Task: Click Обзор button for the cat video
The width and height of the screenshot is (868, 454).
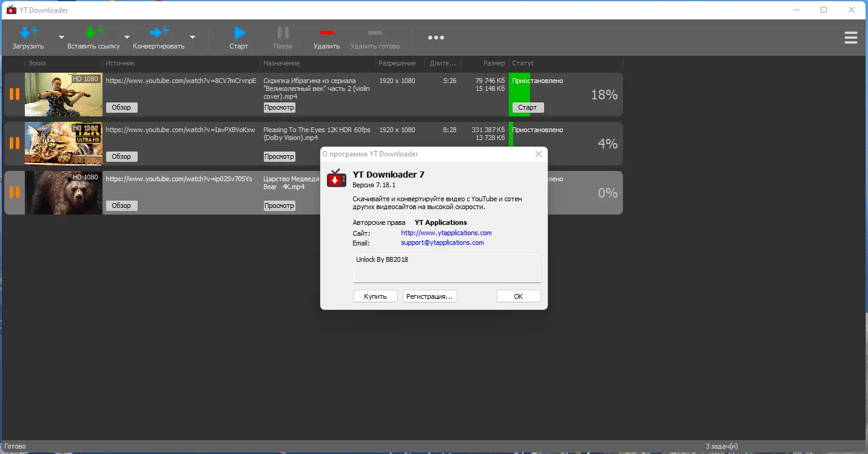Action: [x=122, y=156]
